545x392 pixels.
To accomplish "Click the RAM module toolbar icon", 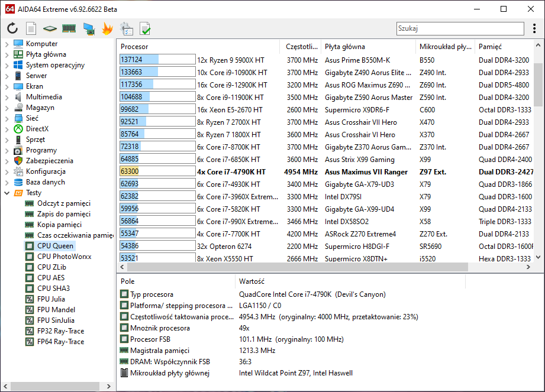I will click(69, 28).
